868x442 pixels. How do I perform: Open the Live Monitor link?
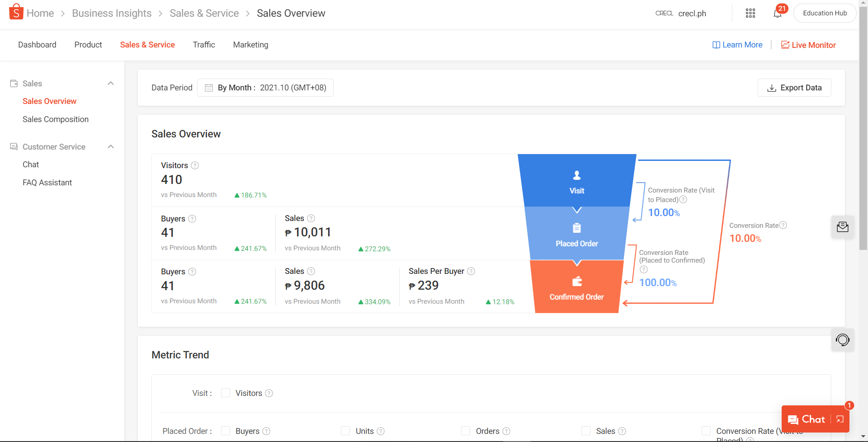pos(808,45)
